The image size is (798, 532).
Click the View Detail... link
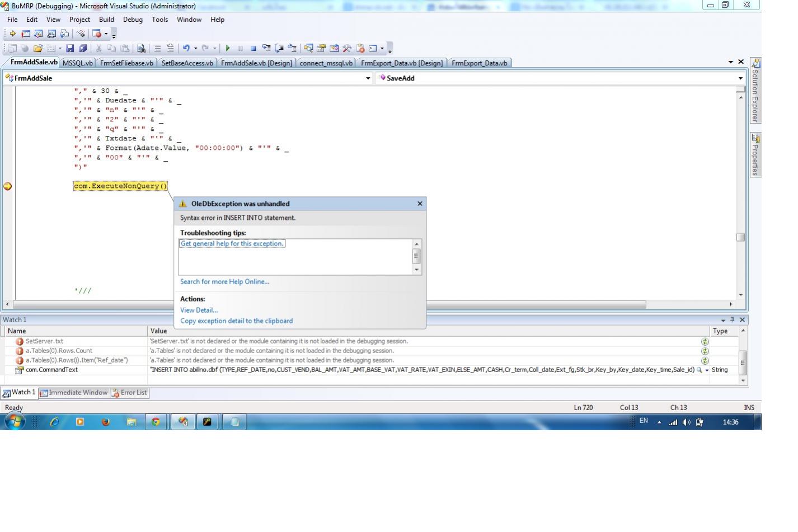tap(199, 310)
